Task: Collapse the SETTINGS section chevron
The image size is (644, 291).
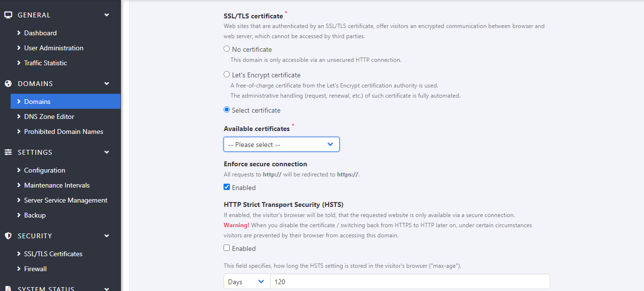Action: tap(107, 152)
